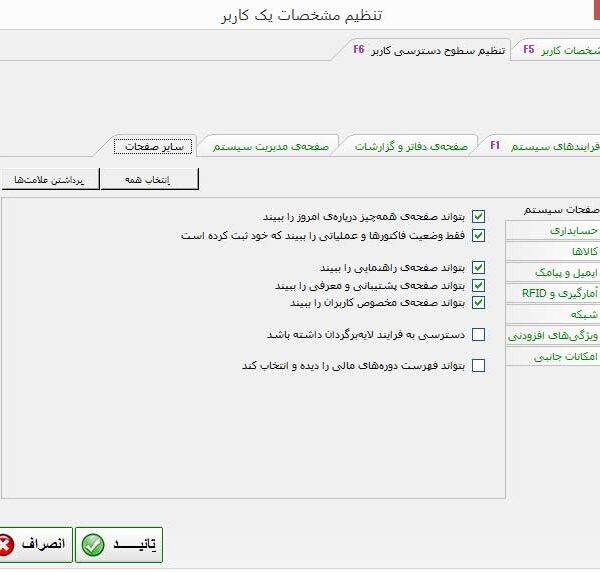600x572 pixels.
Task: Select 'تنظیم سطوح دسترسی کاربر' F6 tab
Action: coord(429,50)
